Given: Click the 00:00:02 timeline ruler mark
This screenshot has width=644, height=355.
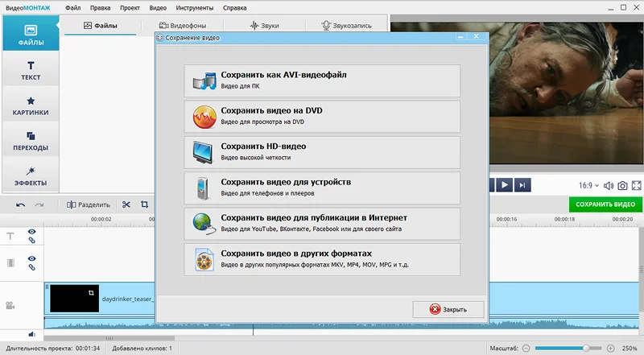Looking at the screenshot, I should (101, 219).
